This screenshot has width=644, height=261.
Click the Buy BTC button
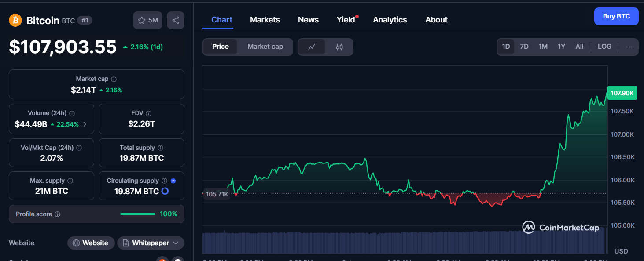point(616,16)
